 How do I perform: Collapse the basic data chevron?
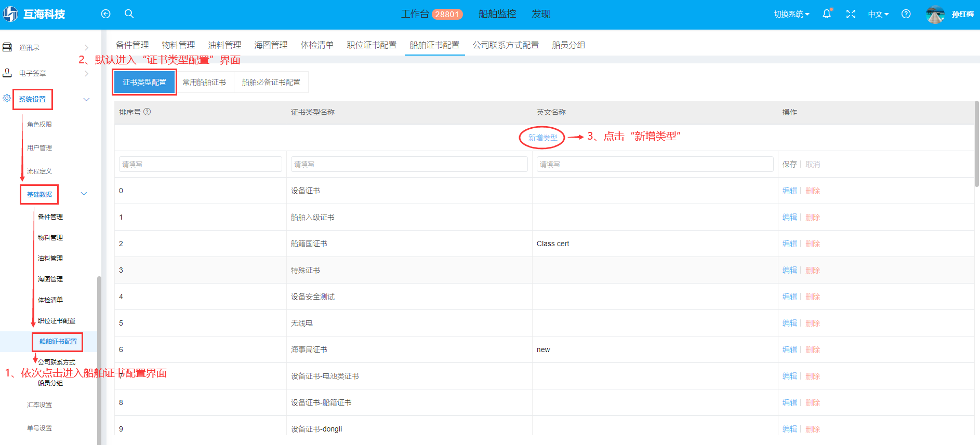pos(84,194)
